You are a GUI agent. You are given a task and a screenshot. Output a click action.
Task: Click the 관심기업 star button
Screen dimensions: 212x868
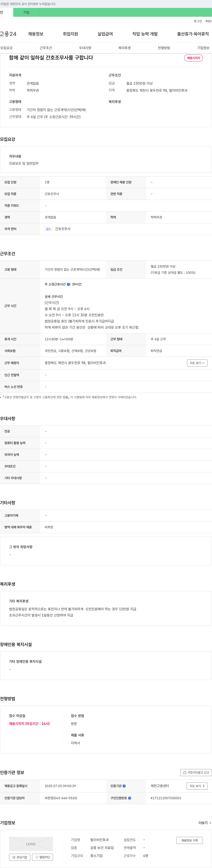[20, 857]
